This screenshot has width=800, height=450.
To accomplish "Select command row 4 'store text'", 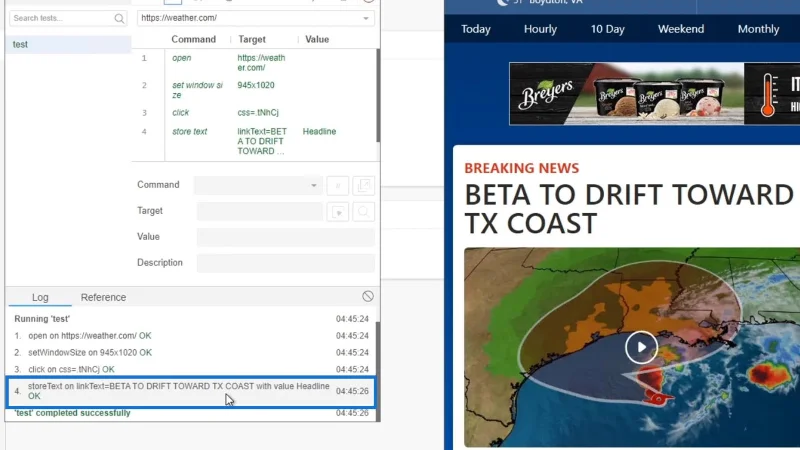I will pyautogui.click(x=255, y=141).
